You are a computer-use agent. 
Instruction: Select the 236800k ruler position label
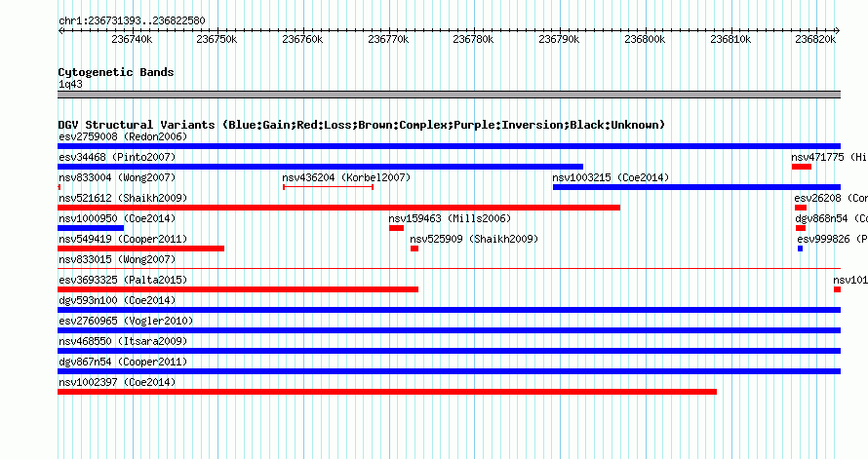click(645, 39)
